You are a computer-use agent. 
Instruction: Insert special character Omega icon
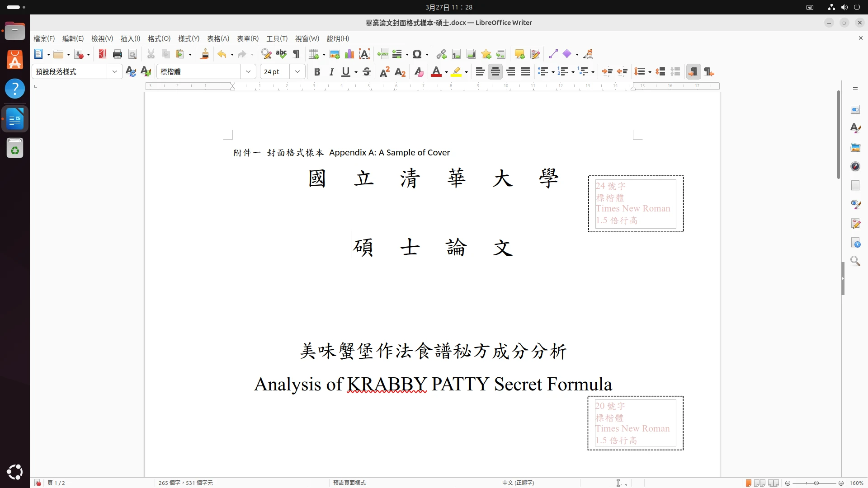pos(417,54)
